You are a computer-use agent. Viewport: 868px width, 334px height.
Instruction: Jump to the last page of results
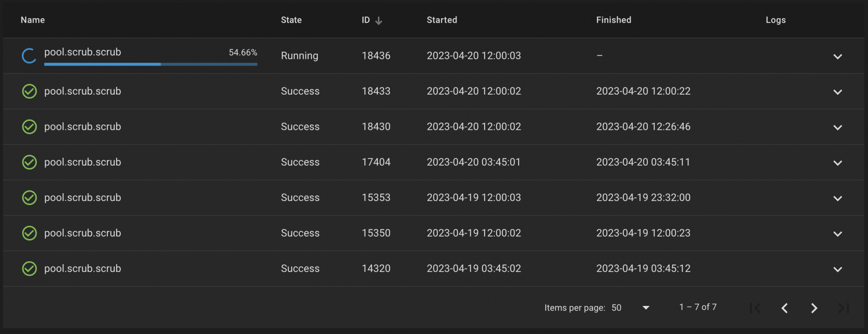tap(843, 308)
